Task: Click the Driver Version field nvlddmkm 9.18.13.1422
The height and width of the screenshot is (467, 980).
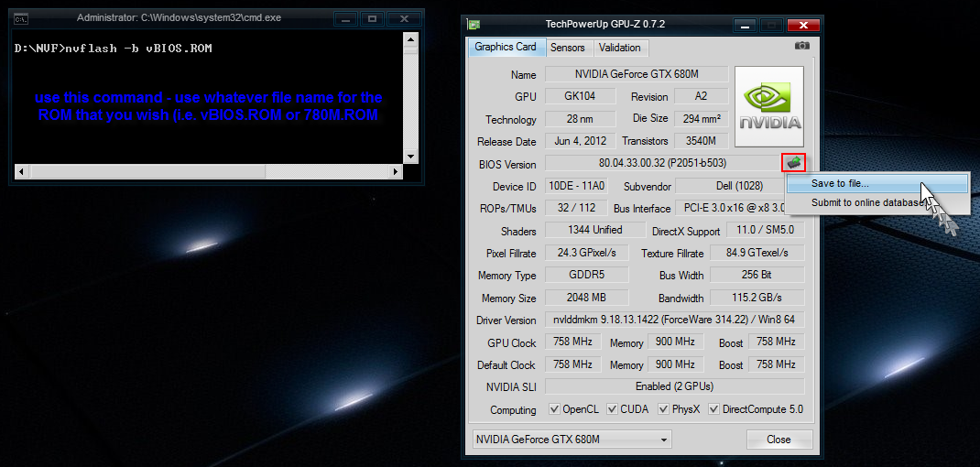Action: pos(675,320)
